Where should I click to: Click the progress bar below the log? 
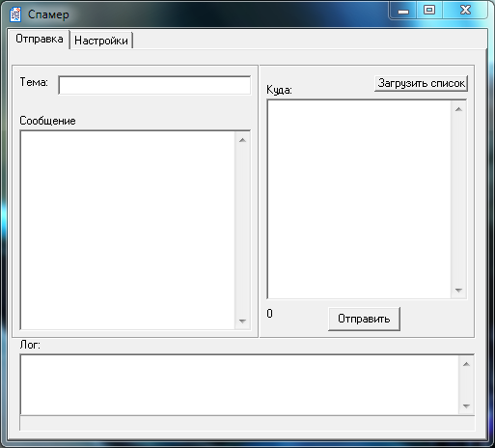point(247,423)
